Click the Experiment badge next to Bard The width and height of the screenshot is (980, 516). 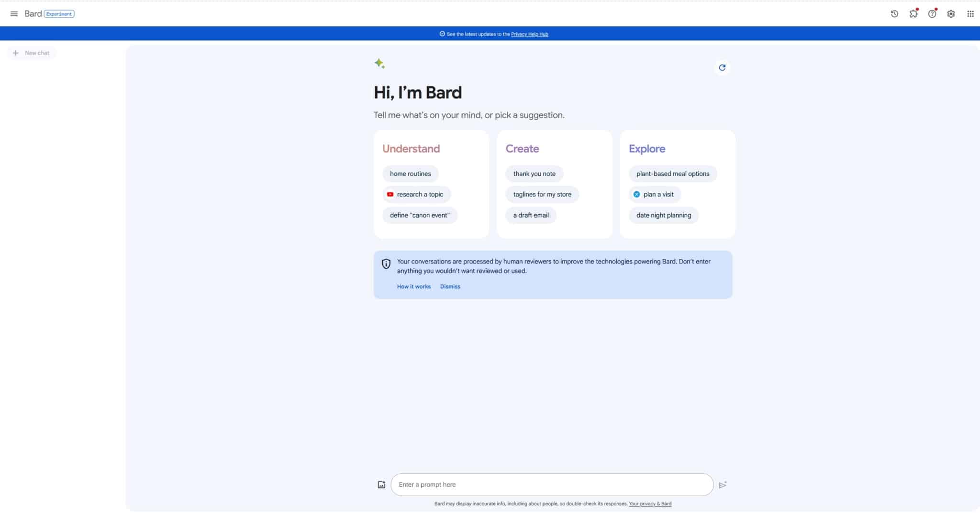59,14
